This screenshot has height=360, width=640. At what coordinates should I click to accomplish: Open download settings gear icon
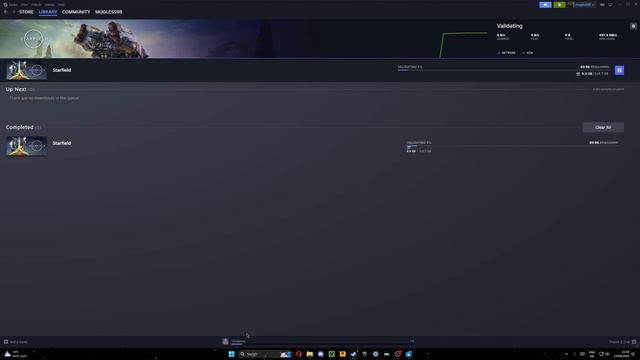pos(633,26)
